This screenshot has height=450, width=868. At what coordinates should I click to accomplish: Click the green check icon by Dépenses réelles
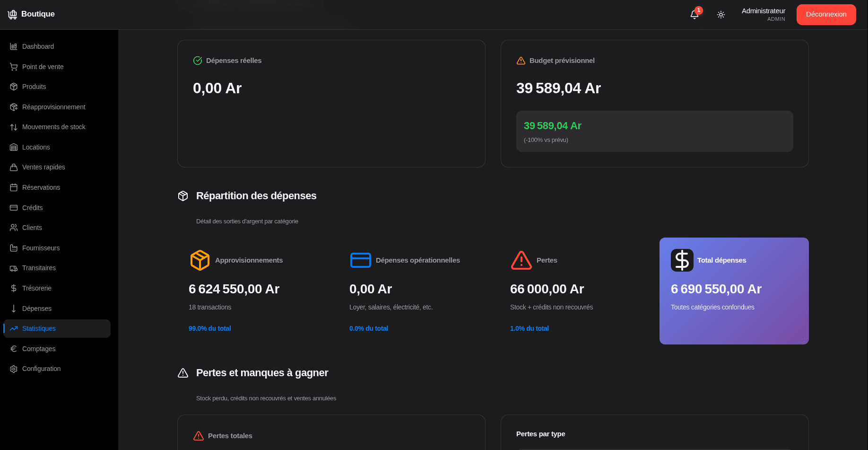click(x=198, y=61)
